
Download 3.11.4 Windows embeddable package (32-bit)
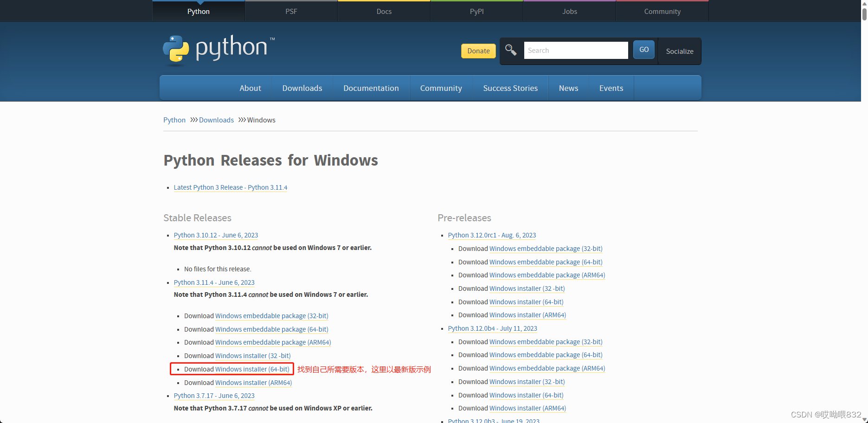(x=272, y=316)
